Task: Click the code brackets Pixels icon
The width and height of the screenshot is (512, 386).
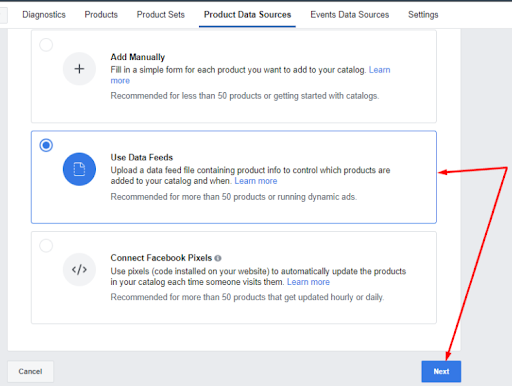Action: (79, 269)
